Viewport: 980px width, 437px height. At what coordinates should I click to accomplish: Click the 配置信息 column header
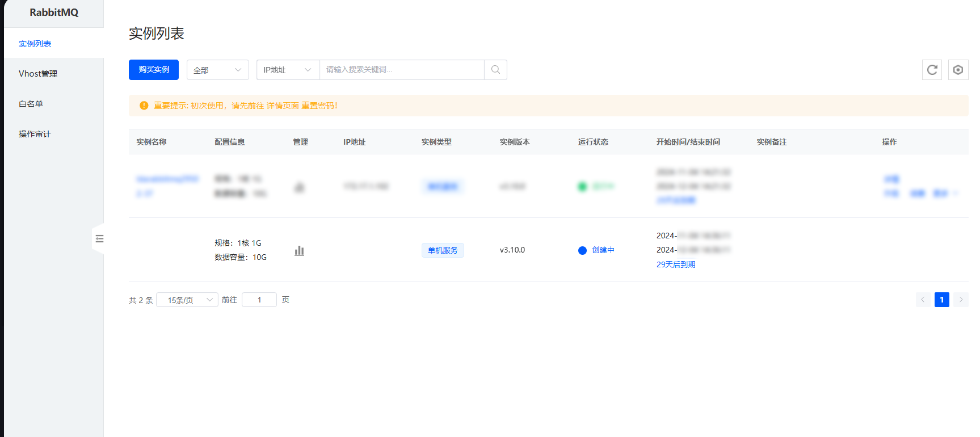coord(230,142)
